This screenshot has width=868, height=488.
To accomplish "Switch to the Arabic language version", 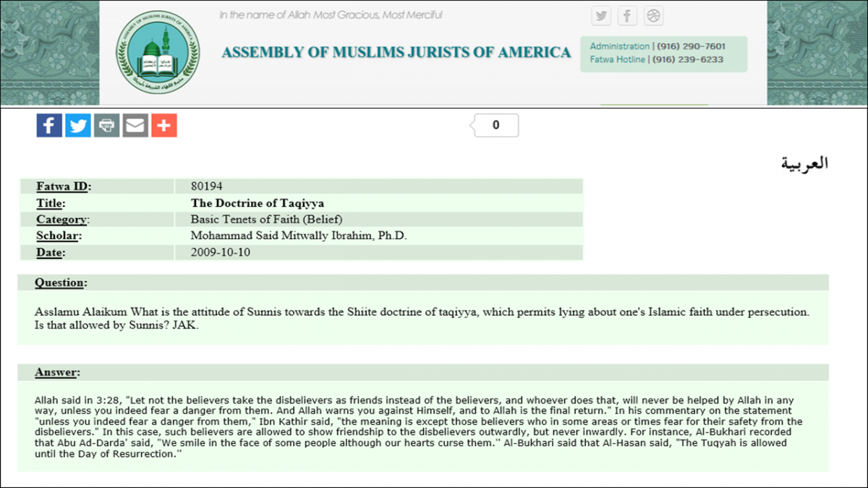I will point(804,163).
